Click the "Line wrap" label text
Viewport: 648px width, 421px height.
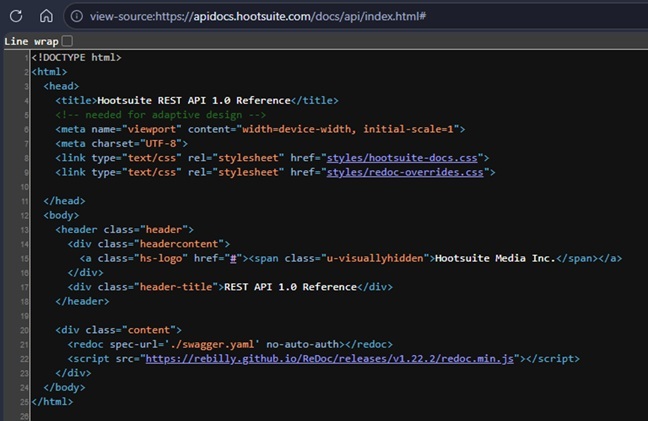click(31, 41)
